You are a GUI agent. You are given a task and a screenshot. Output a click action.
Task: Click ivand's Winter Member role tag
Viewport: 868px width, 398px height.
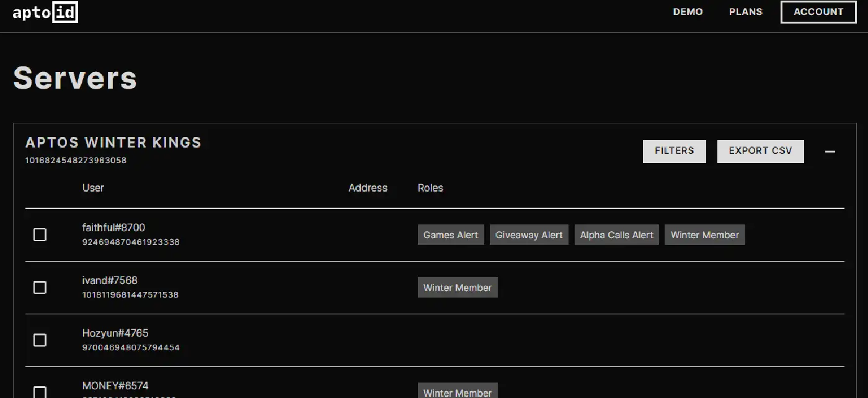(458, 288)
